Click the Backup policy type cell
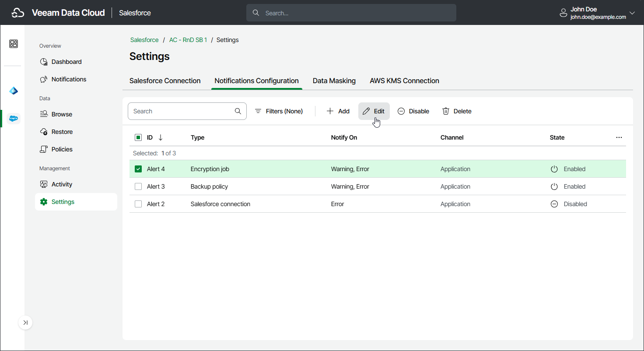Screen dimensions: 644x351 210,186
